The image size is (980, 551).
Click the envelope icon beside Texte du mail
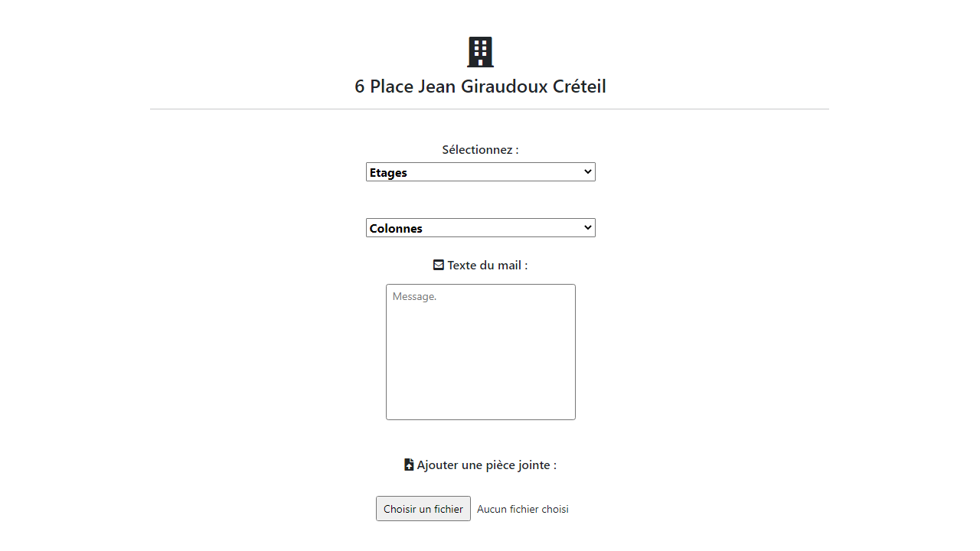click(439, 265)
